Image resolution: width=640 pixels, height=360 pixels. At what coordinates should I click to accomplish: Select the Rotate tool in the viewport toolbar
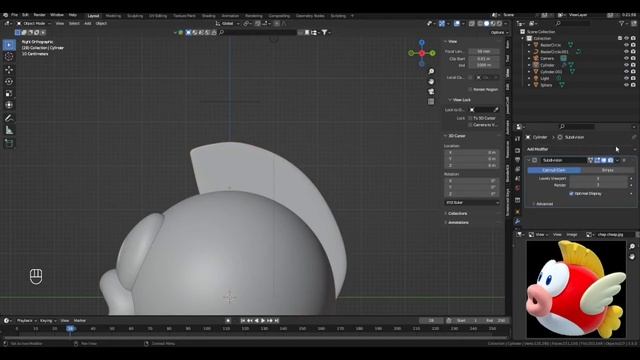[9, 81]
